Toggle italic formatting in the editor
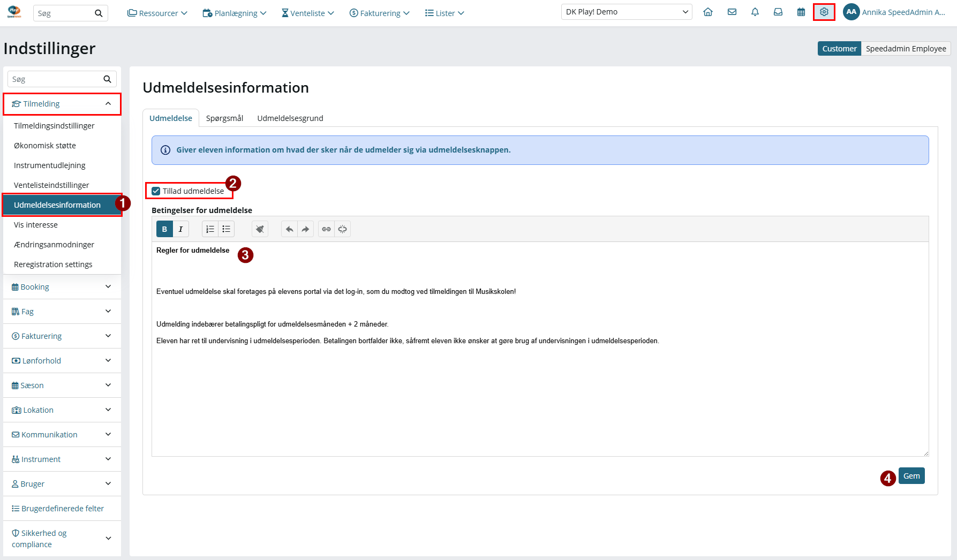Viewport: 957px width, 560px height. (x=181, y=229)
